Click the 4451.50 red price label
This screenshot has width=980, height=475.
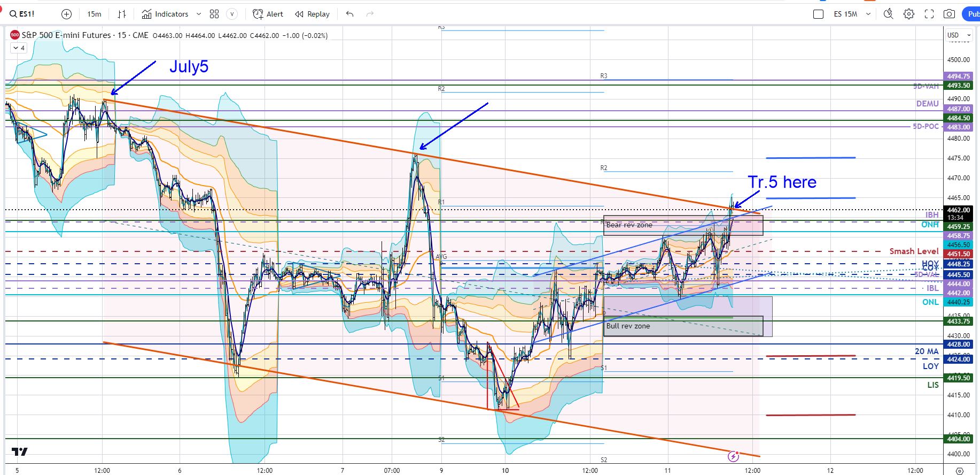[959, 254]
